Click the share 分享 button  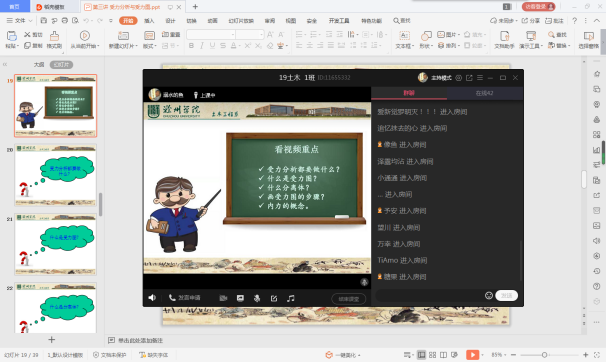point(531,20)
